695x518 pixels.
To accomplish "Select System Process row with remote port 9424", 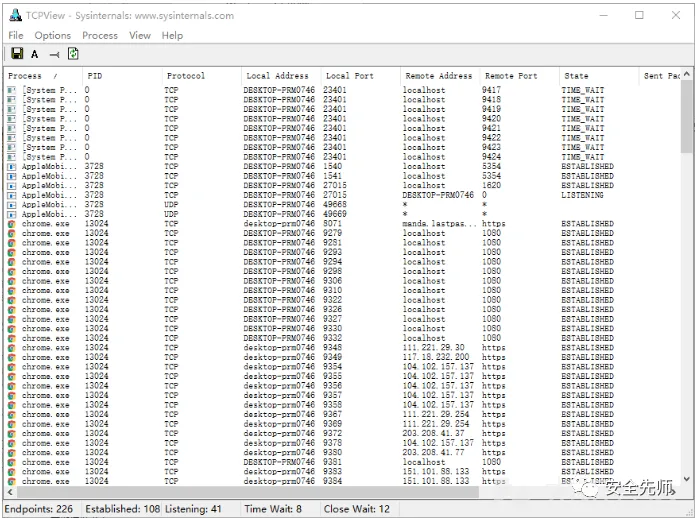I will [x=342, y=157].
